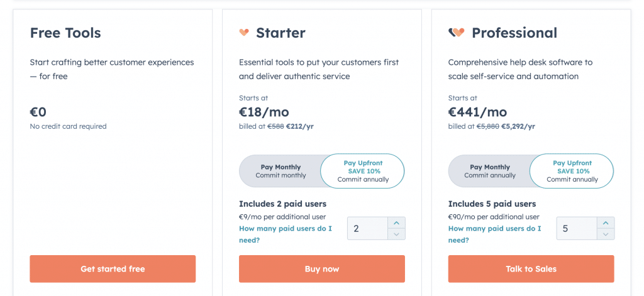Select Pay Upfront Save 10% for Professional

[572, 171]
